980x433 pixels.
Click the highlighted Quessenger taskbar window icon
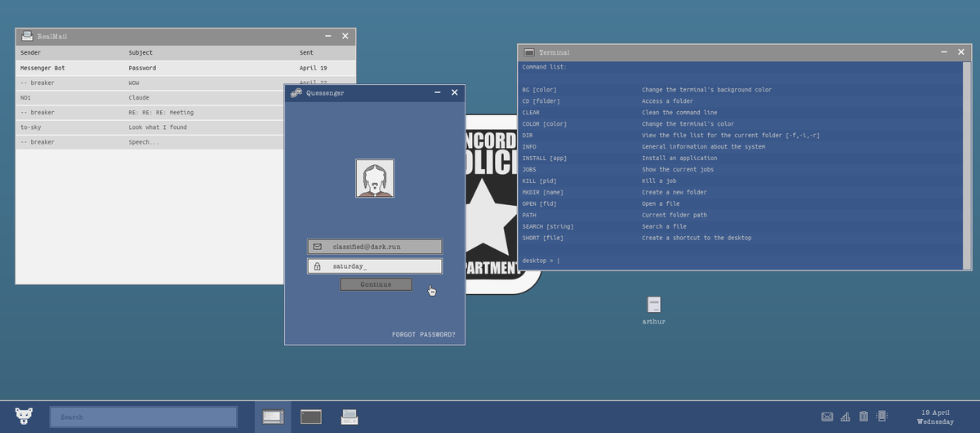point(273,417)
